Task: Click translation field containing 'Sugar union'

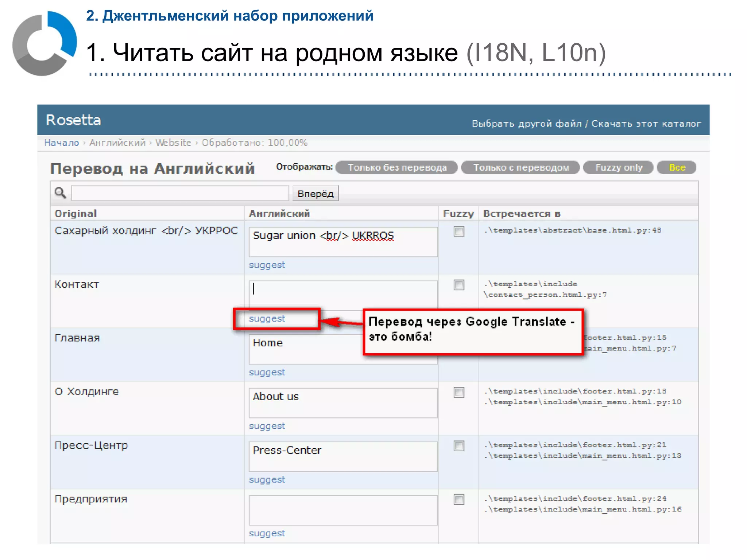Action: (x=343, y=242)
